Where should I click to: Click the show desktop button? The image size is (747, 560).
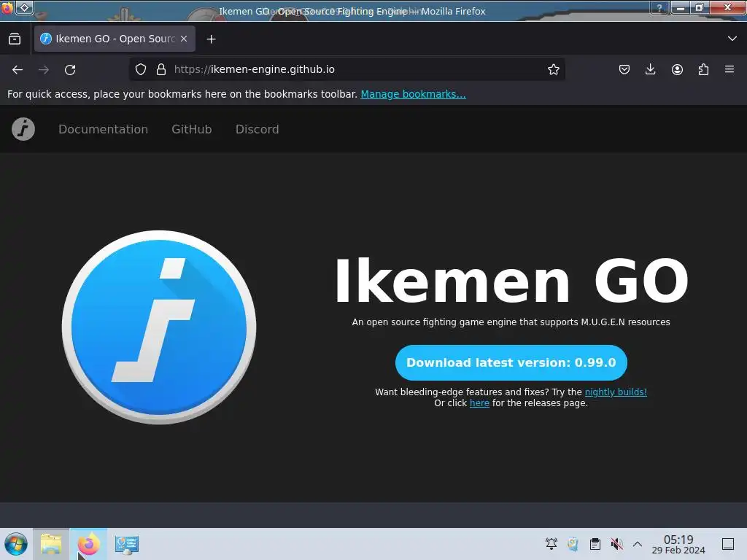(x=727, y=544)
